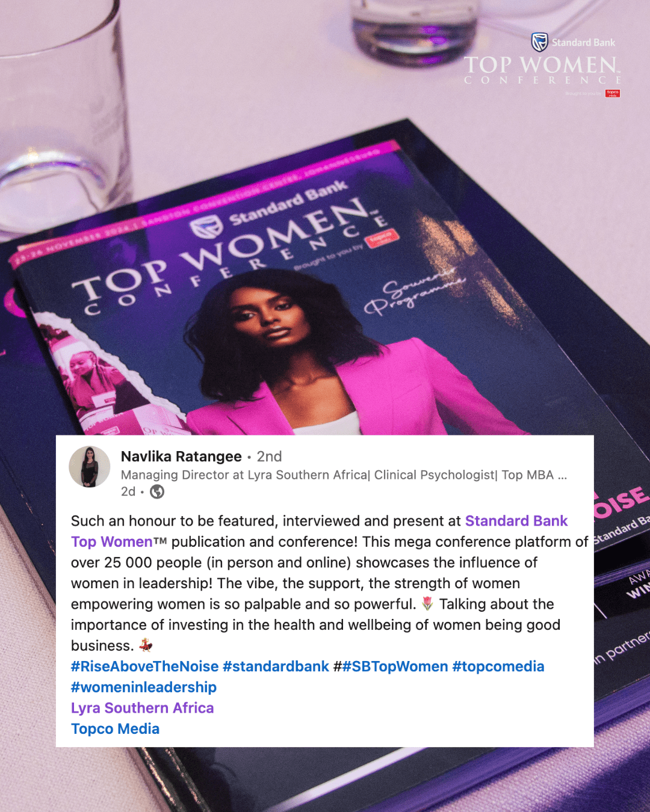Image resolution: width=650 pixels, height=812 pixels.
Task: Open the #standardbank hashtag
Action: click(x=276, y=666)
